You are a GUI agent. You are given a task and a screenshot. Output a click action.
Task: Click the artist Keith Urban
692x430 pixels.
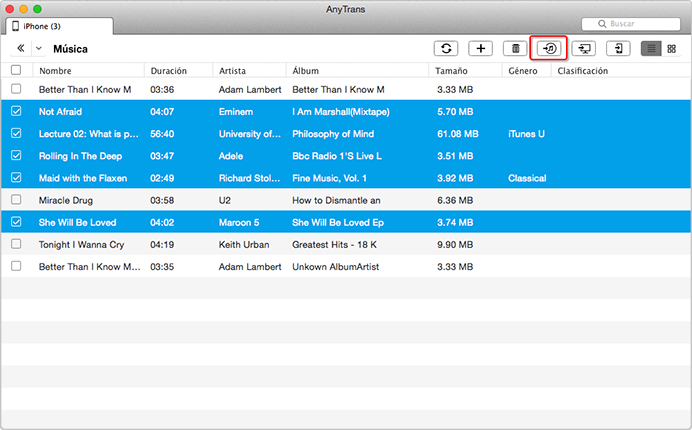click(x=244, y=245)
